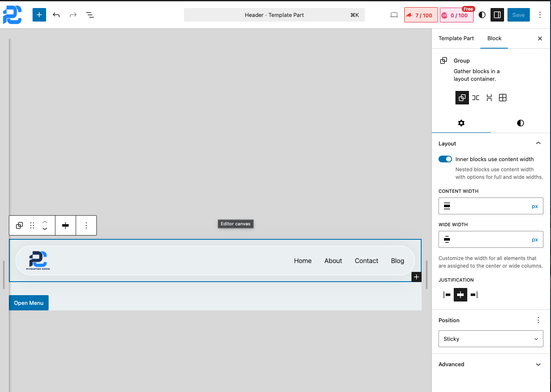Open the Position options three-dot menu

pyautogui.click(x=538, y=320)
